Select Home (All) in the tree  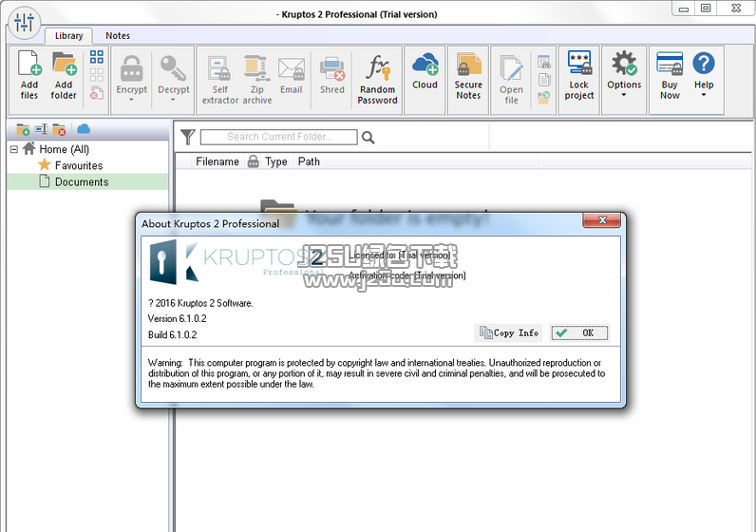click(65, 149)
